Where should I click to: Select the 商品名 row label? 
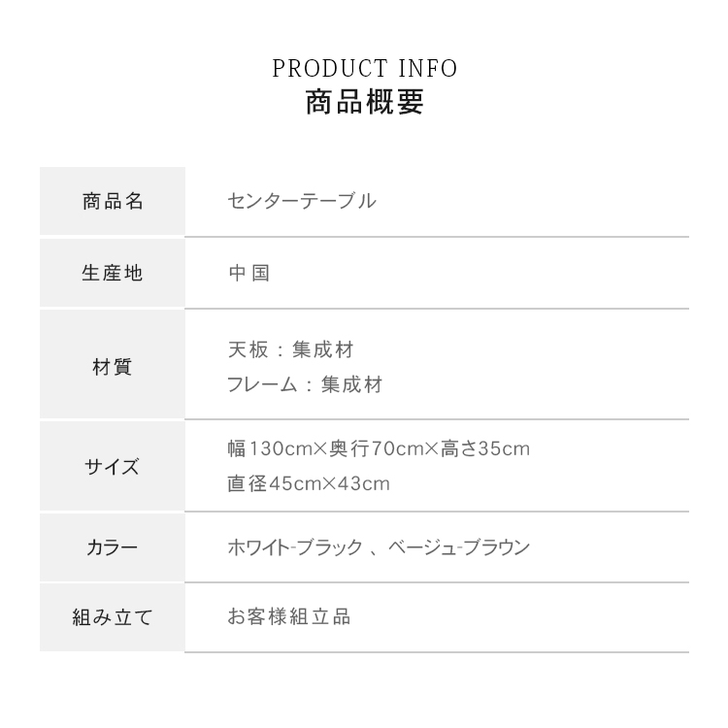[x=113, y=201]
